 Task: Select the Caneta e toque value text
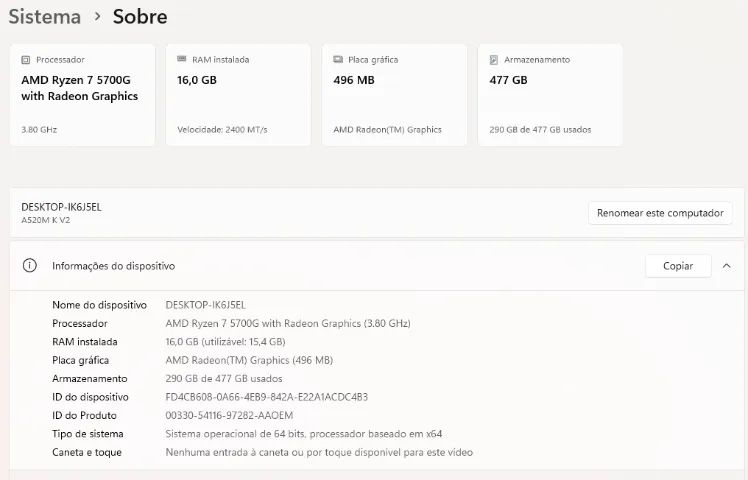coord(319,452)
